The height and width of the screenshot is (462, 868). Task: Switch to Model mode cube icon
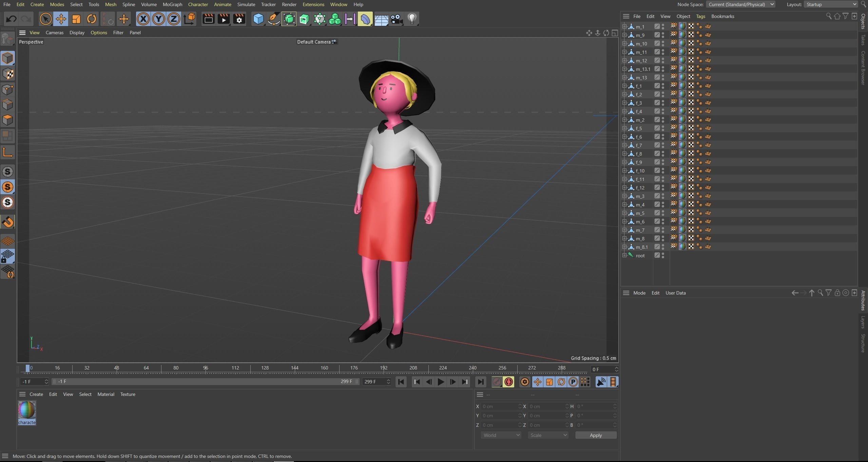click(8, 58)
